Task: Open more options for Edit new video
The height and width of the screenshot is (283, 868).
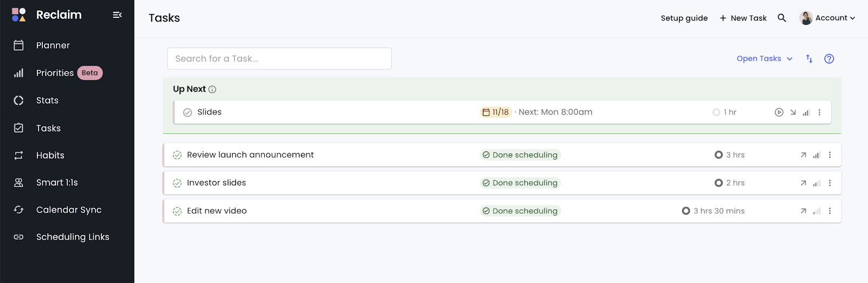Action: click(x=830, y=211)
